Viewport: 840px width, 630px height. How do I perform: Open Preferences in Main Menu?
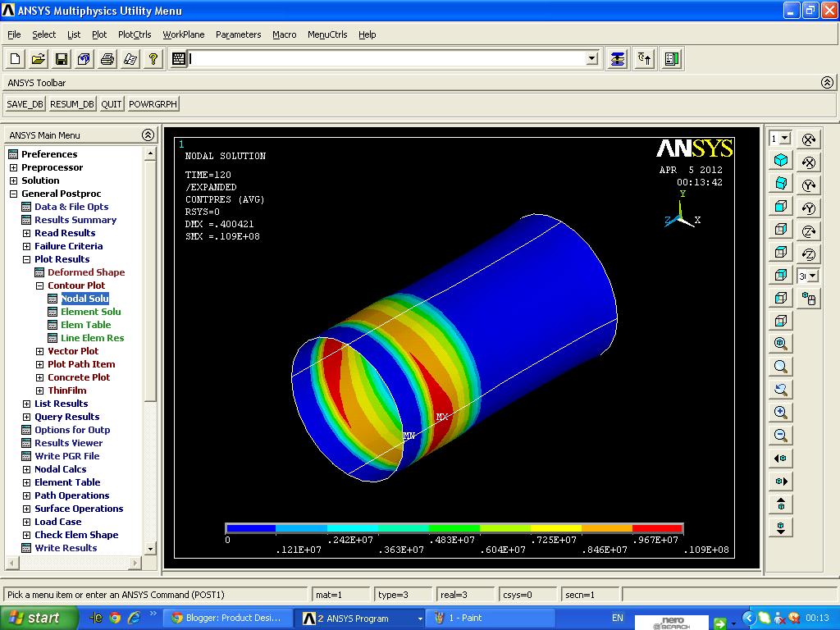pos(49,154)
